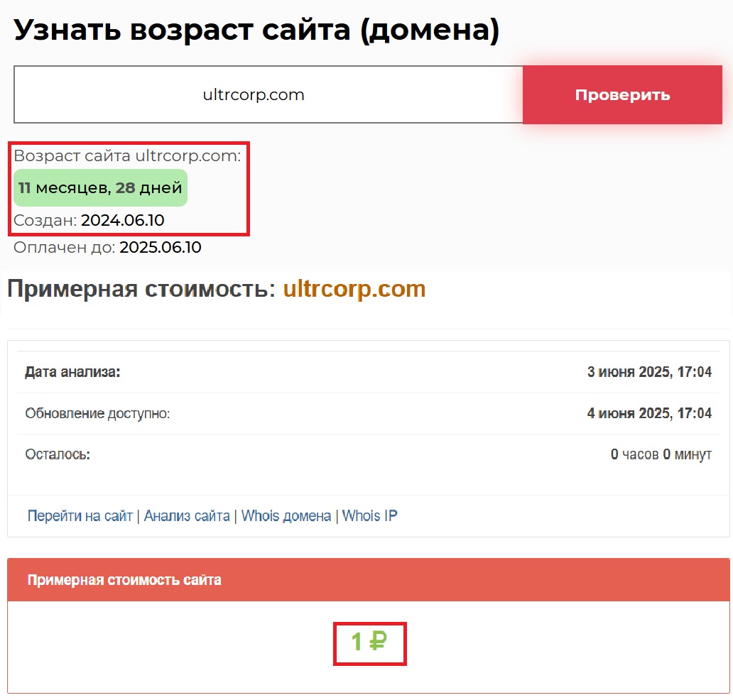Follow the Whois IP link

click(369, 516)
